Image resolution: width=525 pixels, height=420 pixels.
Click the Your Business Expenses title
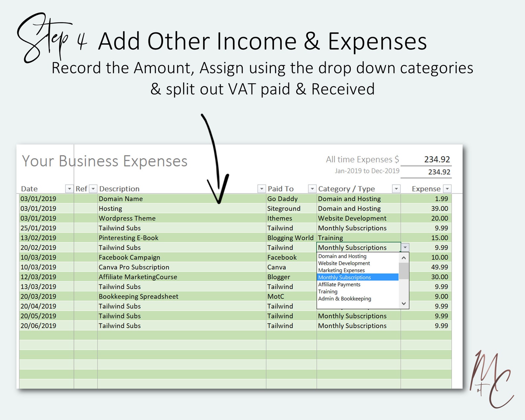click(x=105, y=161)
